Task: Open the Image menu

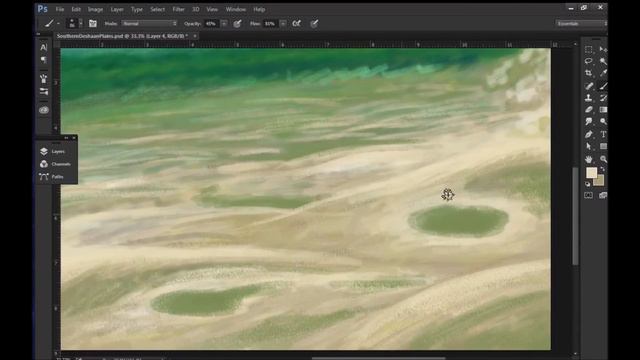Action: click(96, 9)
